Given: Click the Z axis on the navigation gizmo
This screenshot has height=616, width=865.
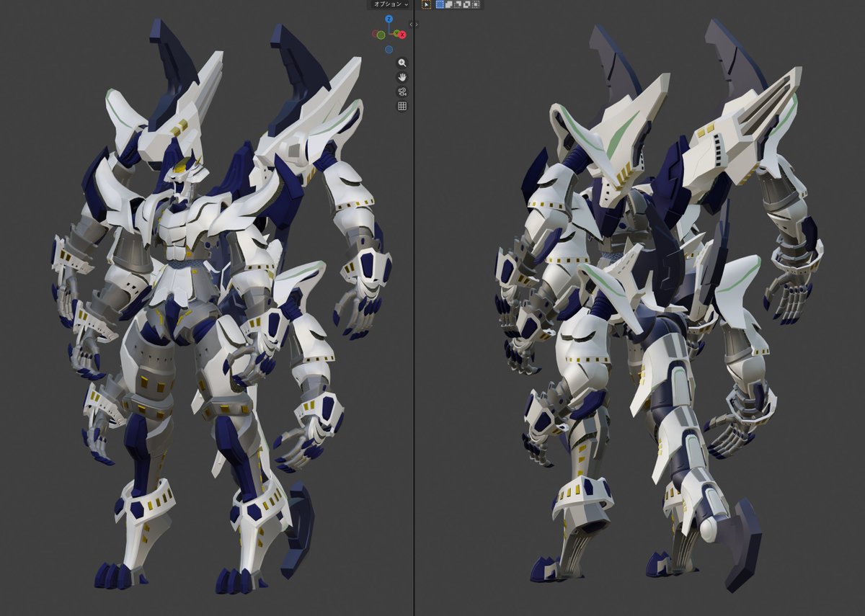Looking at the screenshot, I should pos(389,19).
